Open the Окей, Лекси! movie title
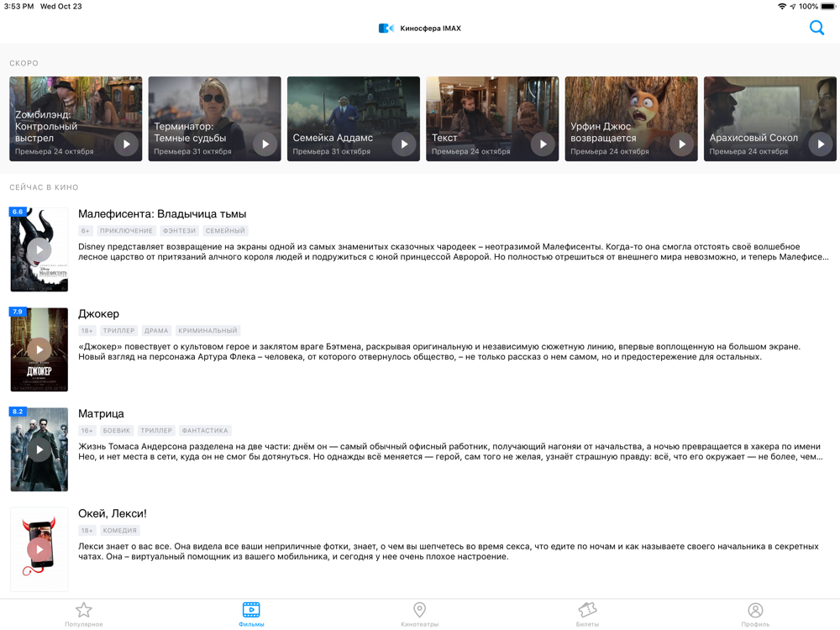 113,513
